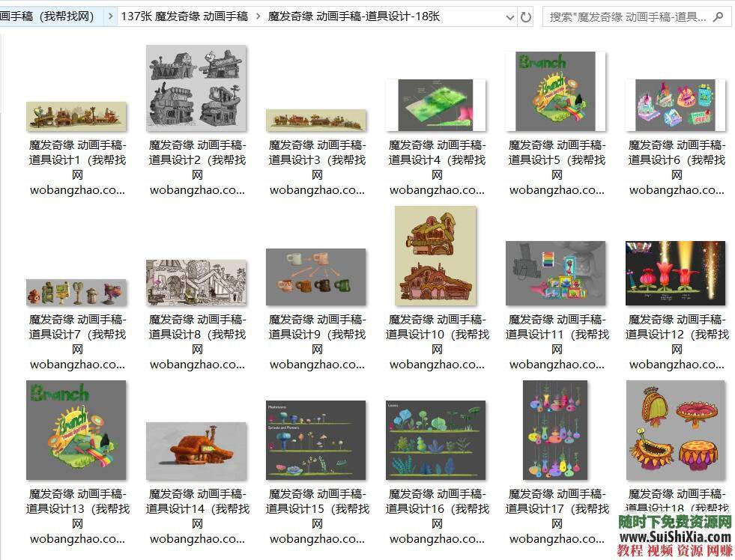This screenshot has height=560, width=735.
Task: Click file name 魔发奇缘 动画手稿-道具设计6
Action: pos(677,168)
